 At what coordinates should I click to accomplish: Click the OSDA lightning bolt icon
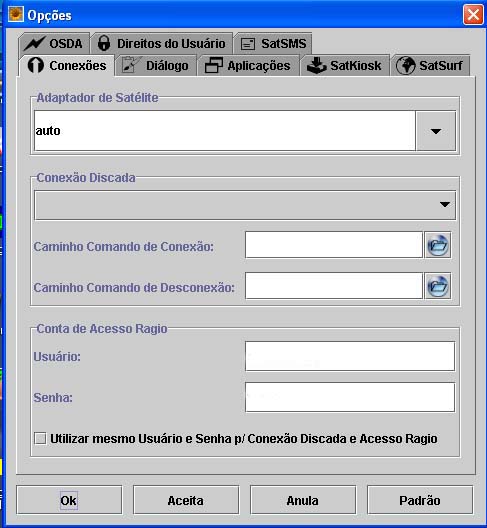(35, 44)
